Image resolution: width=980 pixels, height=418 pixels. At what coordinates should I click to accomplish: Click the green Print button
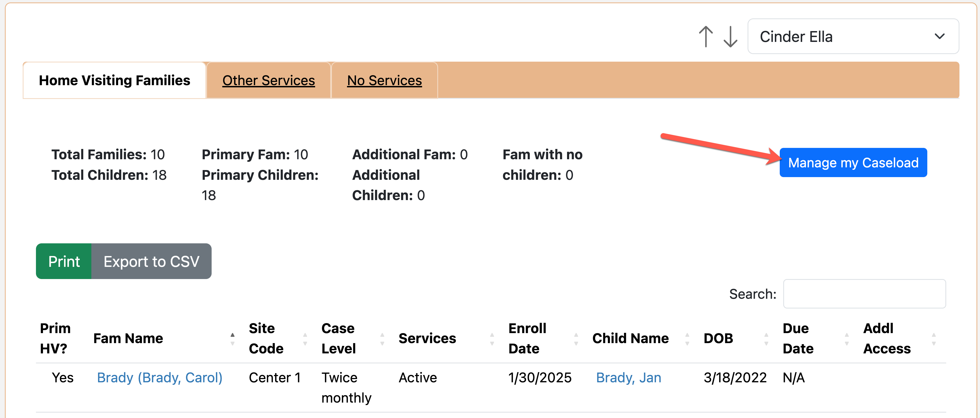point(64,261)
